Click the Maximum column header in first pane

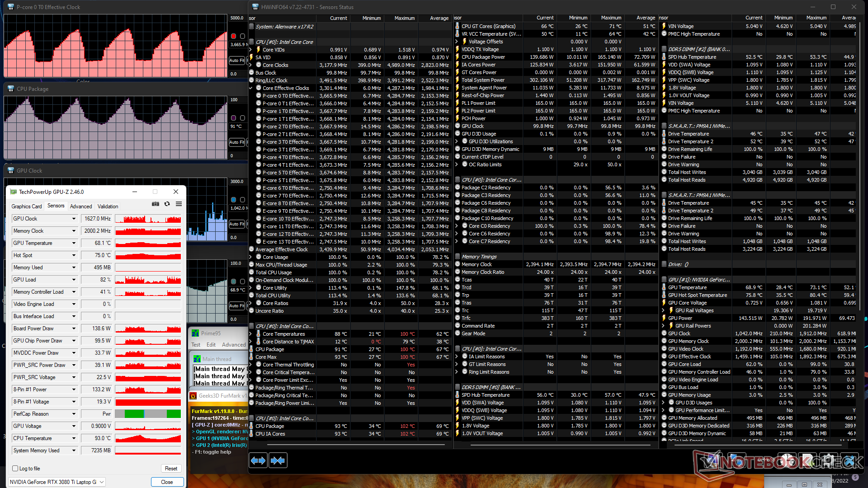pyautogui.click(x=404, y=18)
